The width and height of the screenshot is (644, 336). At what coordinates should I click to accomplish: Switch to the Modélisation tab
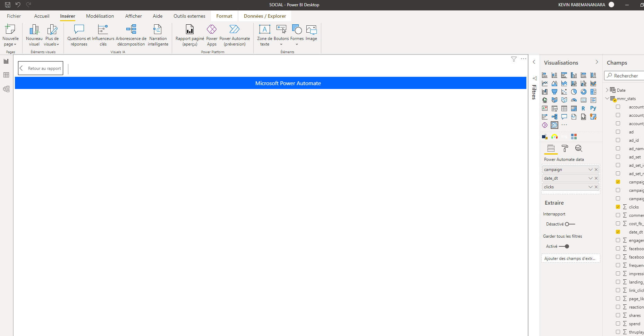point(100,16)
